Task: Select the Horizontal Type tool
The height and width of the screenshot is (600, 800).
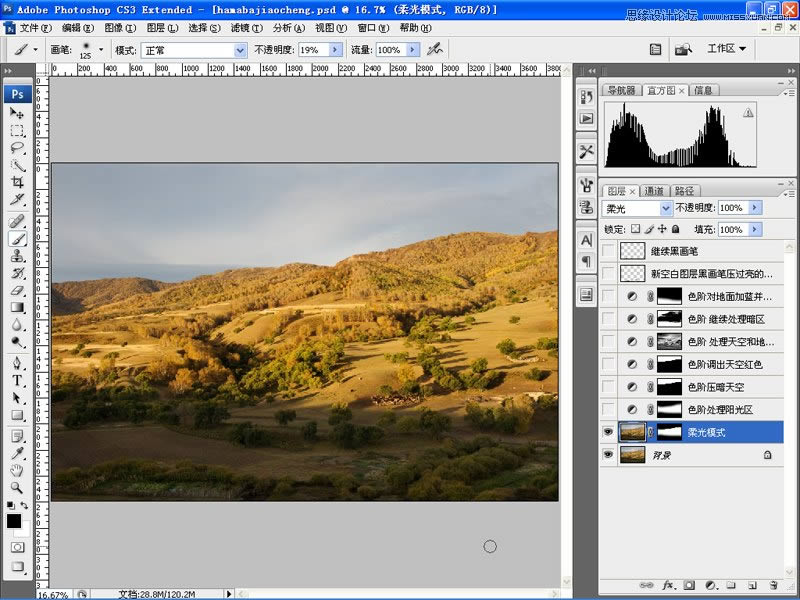Action: coord(17,381)
